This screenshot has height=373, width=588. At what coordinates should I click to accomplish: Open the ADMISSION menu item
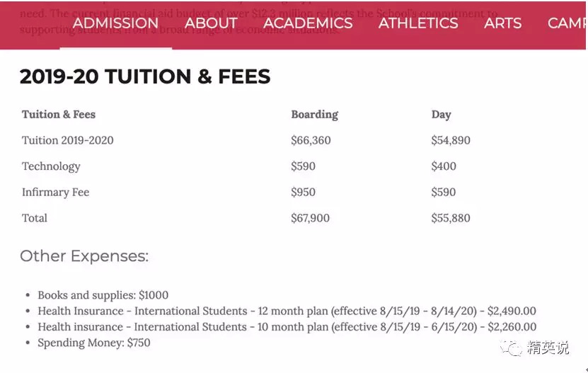[x=115, y=23]
